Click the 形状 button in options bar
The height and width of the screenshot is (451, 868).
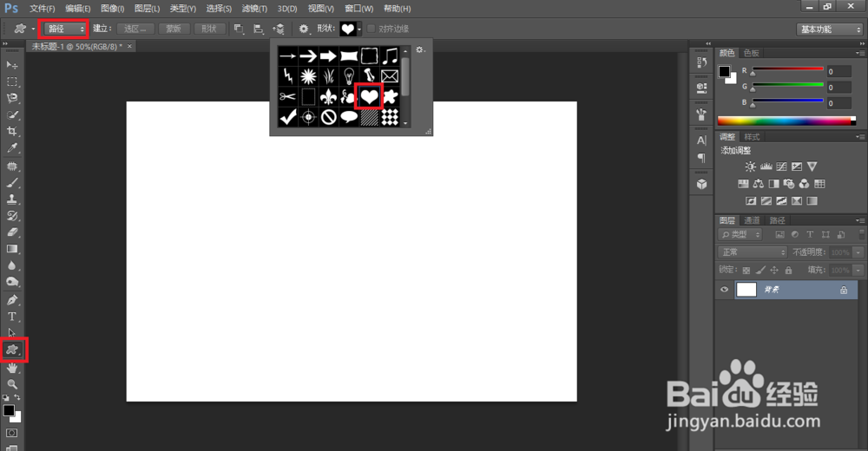click(x=209, y=29)
